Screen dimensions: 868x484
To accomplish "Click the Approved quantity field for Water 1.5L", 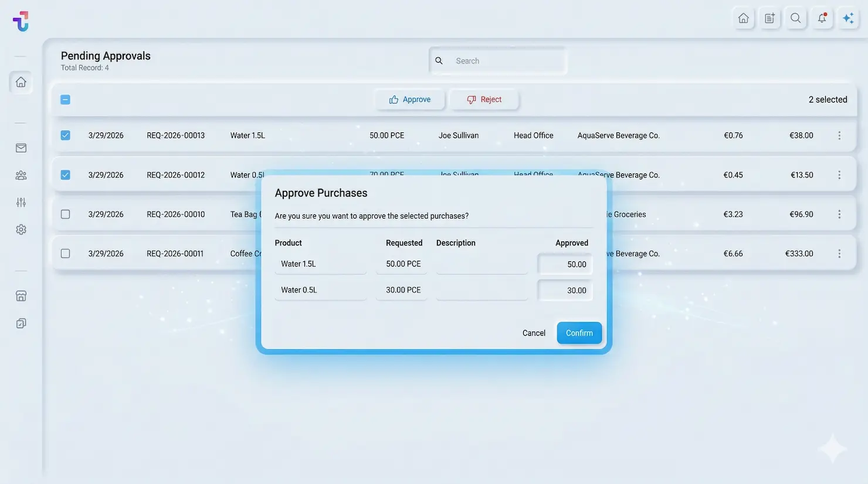I will pyautogui.click(x=565, y=264).
